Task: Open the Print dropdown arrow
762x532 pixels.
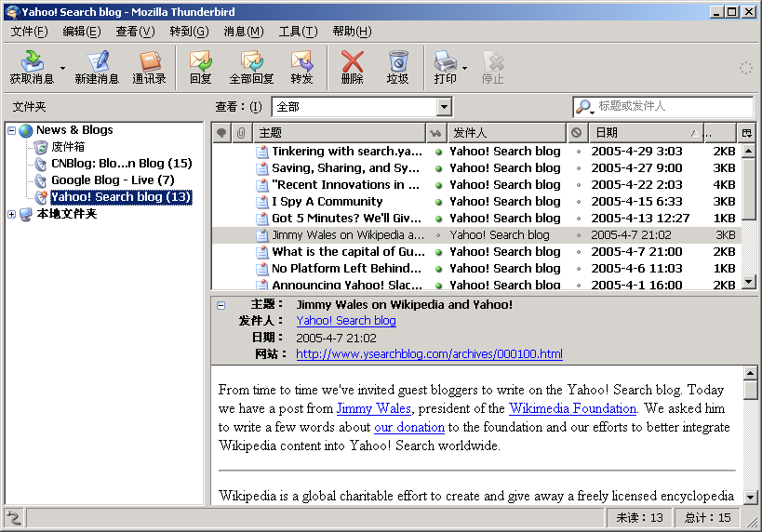Action: (464, 68)
